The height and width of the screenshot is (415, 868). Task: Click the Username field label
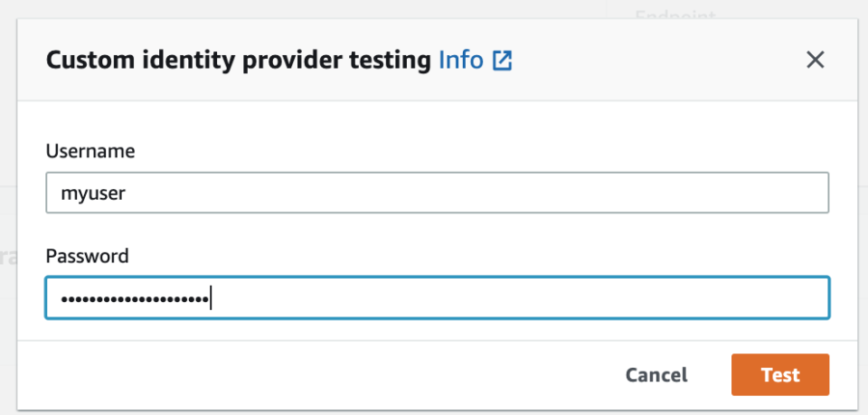pyautogui.click(x=90, y=151)
